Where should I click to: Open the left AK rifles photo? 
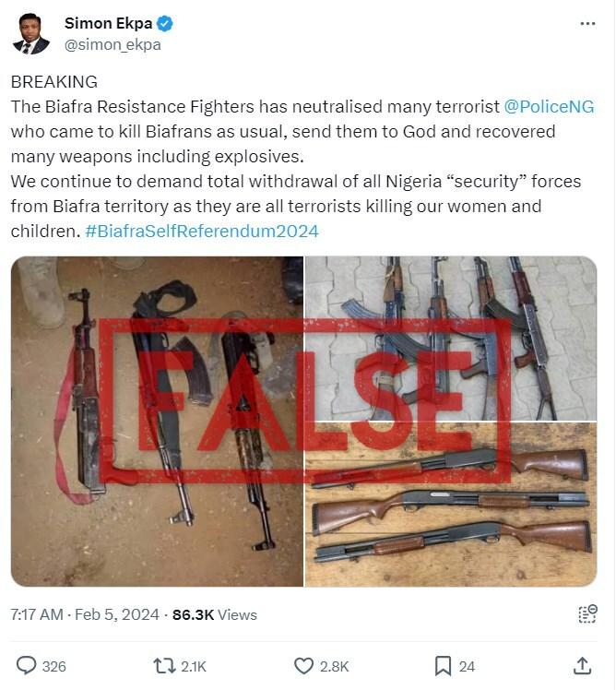point(157,421)
